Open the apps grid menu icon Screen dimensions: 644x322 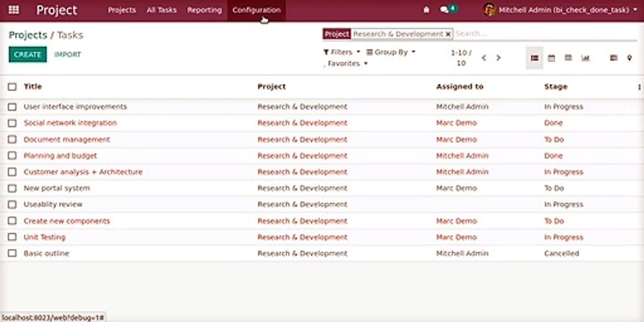[x=14, y=9]
